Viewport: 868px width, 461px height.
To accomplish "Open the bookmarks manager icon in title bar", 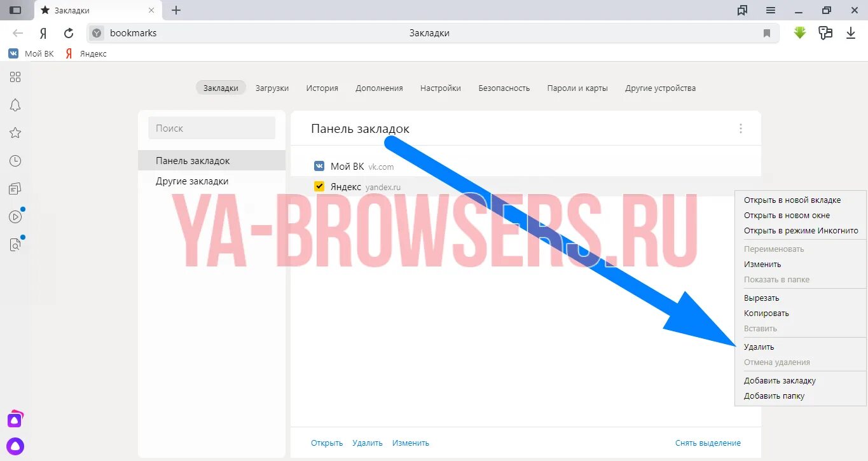I will (742, 10).
